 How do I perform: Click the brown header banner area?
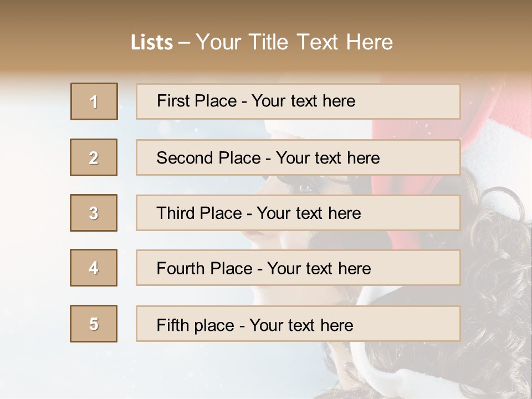(266, 35)
